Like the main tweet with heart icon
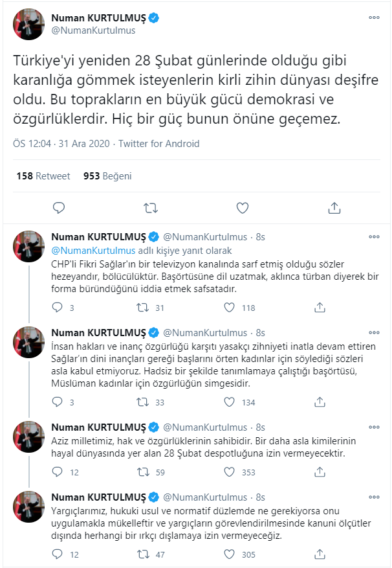The image size is (392, 568). [x=243, y=208]
